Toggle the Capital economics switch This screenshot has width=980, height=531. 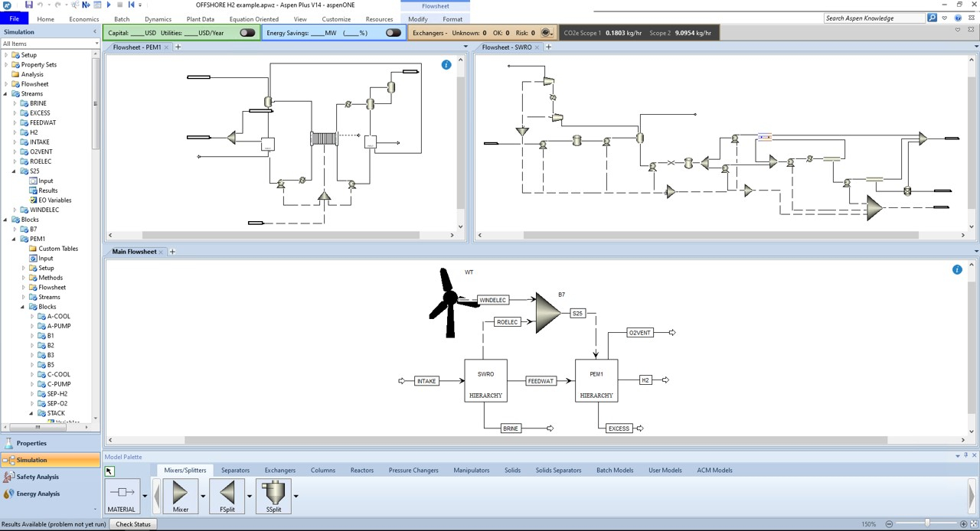pos(247,33)
